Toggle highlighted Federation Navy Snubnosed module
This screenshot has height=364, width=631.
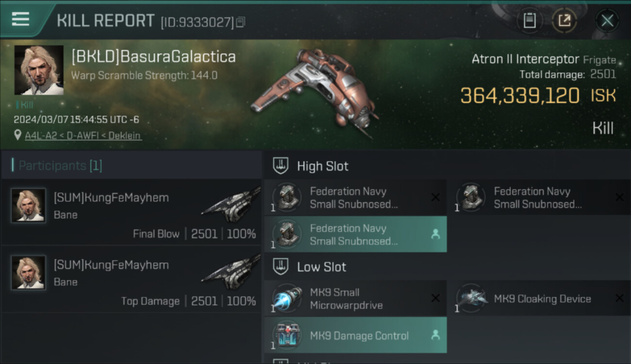click(x=355, y=234)
